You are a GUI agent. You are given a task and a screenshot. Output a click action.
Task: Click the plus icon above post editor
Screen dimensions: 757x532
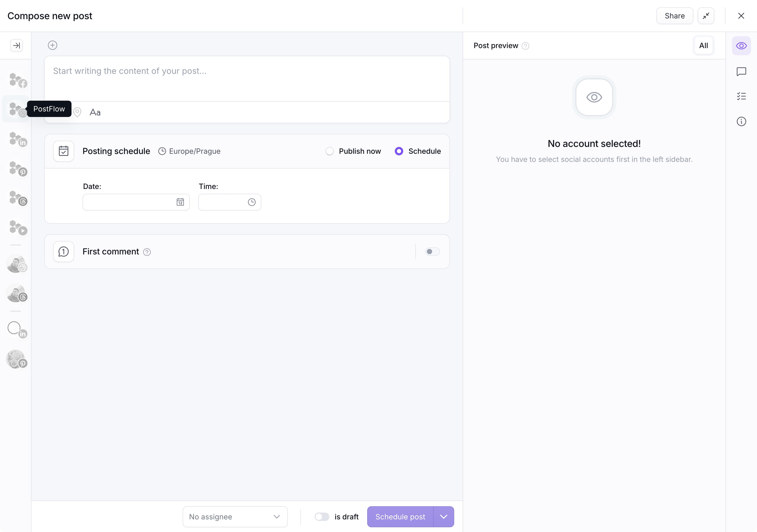coord(52,45)
